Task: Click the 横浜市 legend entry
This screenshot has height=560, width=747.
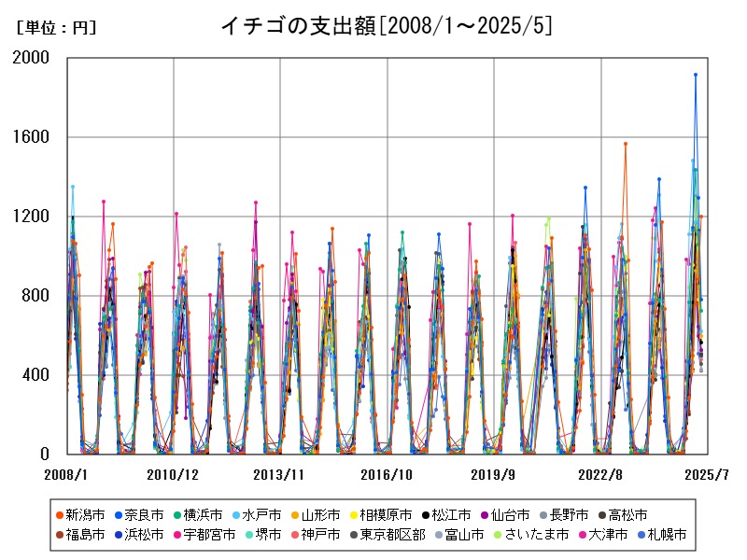Action: pyautogui.click(x=198, y=515)
